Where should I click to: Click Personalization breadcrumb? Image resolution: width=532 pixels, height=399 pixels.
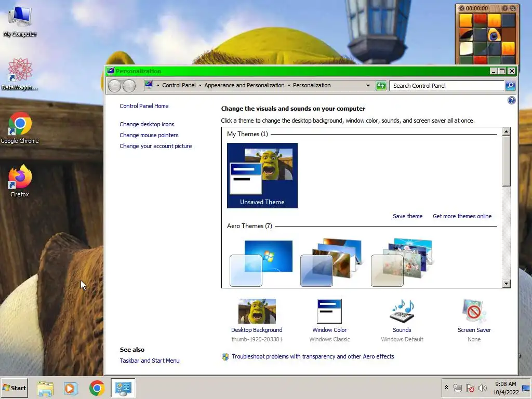point(312,86)
